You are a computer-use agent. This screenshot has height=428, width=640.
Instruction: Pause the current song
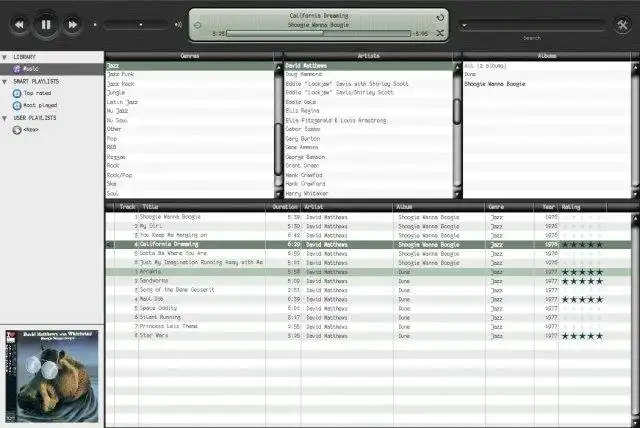click(x=46, y=25)
